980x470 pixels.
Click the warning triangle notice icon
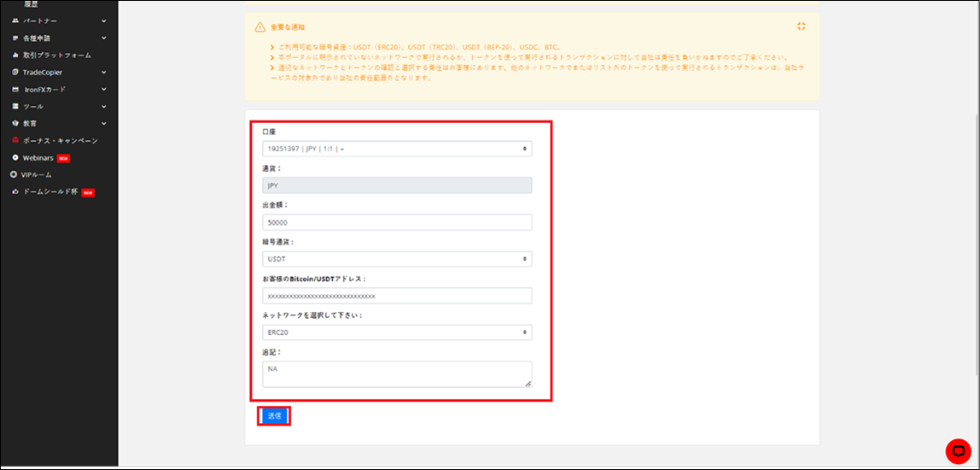260,27
